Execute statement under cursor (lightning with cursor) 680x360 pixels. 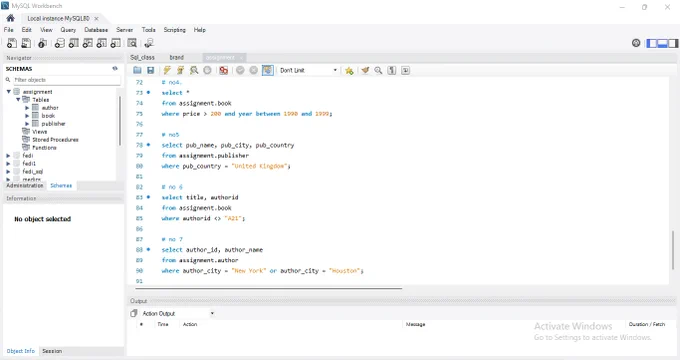pyautogui.click(x=180, y=70)
